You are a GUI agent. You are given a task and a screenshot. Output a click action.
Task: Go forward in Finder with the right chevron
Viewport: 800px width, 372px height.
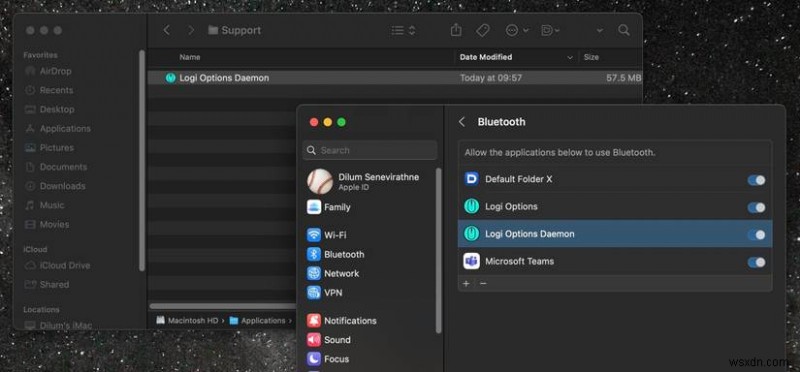[191, 30]
